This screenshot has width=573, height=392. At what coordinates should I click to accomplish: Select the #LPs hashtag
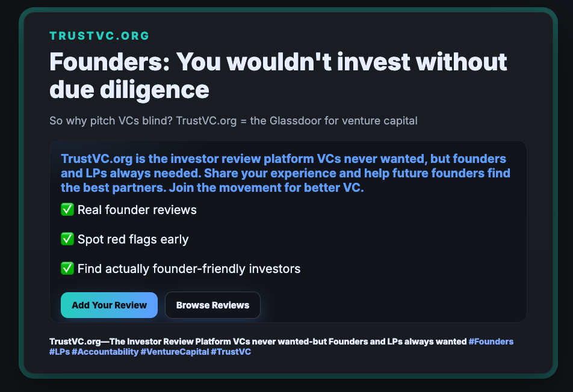pos(59,352)
